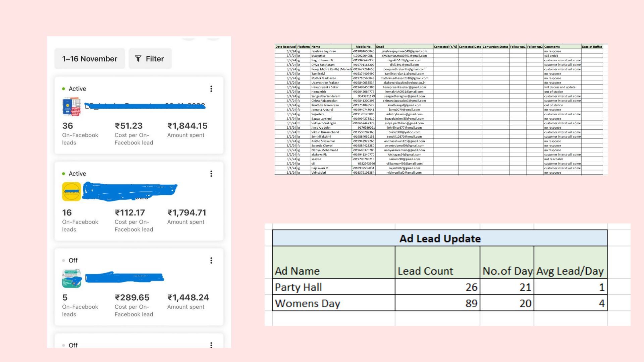Select the Platform column header
Image resolution: width=644 pixels, height=362 pixels.
click(304, 47)
